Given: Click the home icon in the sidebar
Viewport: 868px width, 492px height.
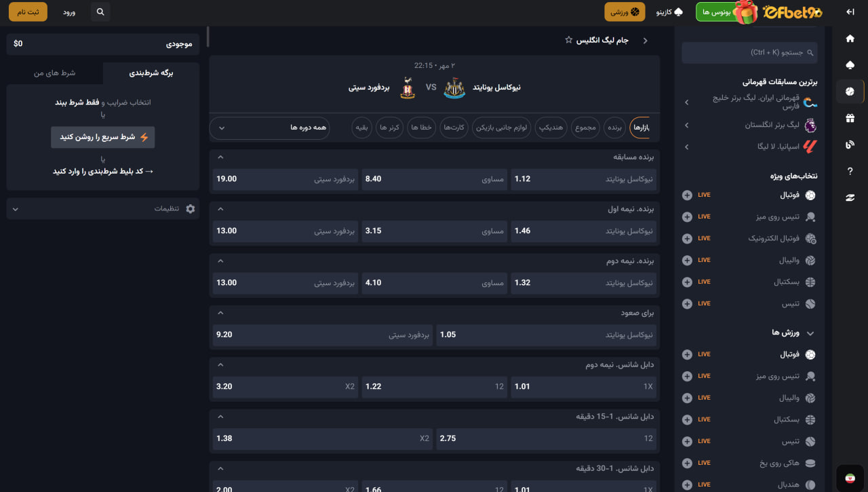Looking at the screenshot, I should [850, 39].
